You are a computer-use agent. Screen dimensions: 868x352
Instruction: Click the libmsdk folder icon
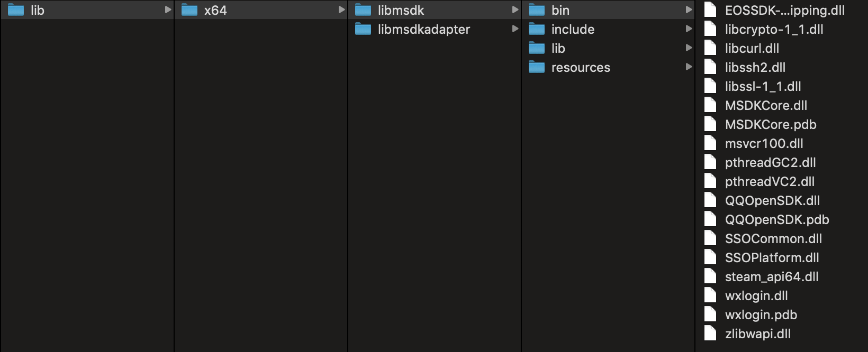point(363,10)
